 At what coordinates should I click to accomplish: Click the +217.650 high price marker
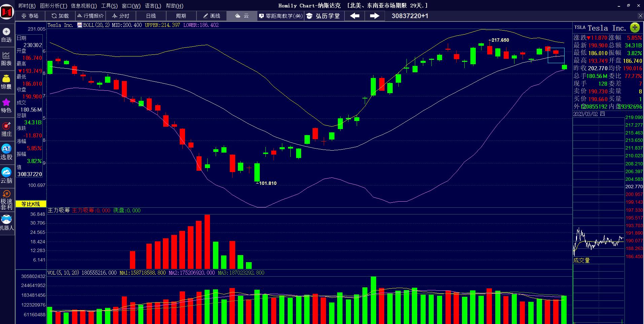[499, 40]
